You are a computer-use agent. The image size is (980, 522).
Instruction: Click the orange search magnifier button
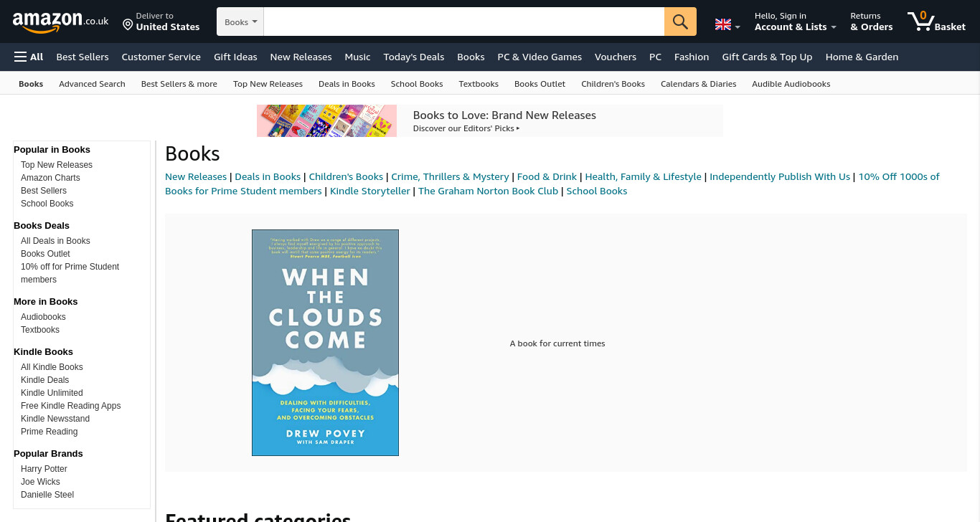coord(680,22)
